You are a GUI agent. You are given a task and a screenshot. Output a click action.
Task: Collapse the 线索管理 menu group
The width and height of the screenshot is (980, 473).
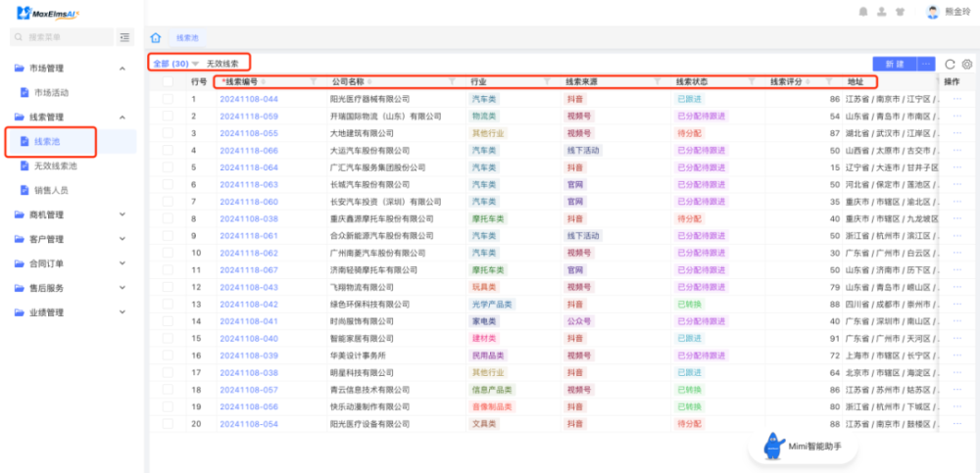click(x=122, y=117)
